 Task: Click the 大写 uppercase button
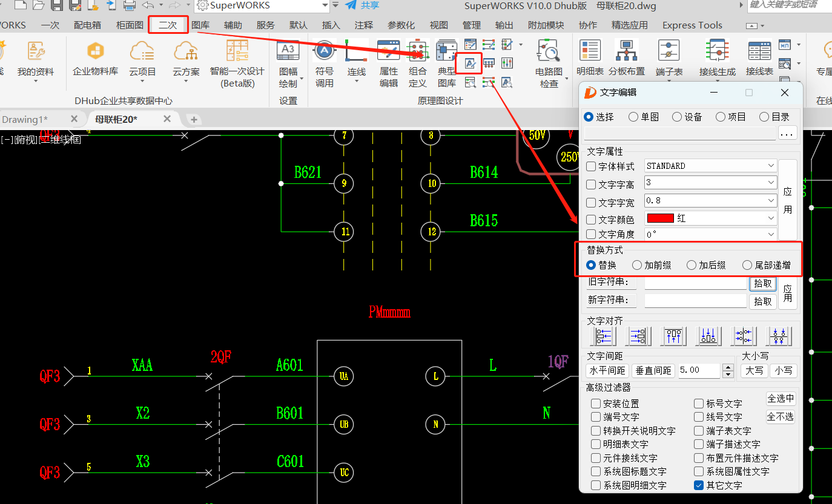754,370
